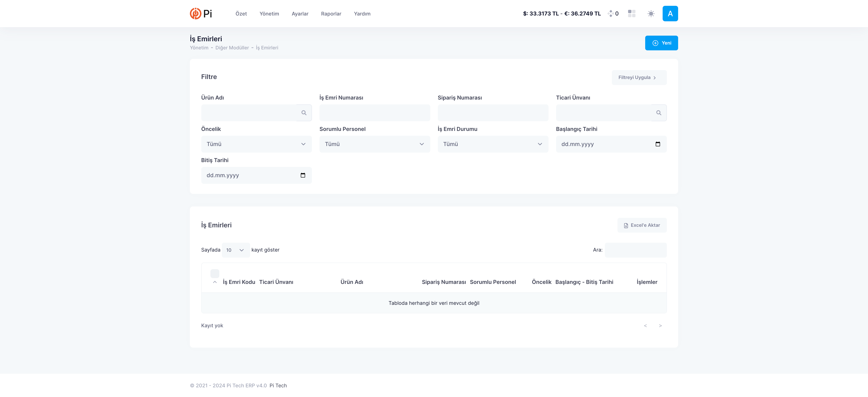The image size is (868, 397).
Task: Open İş Emri Durumu dropdown
Action: pos(493,144)
